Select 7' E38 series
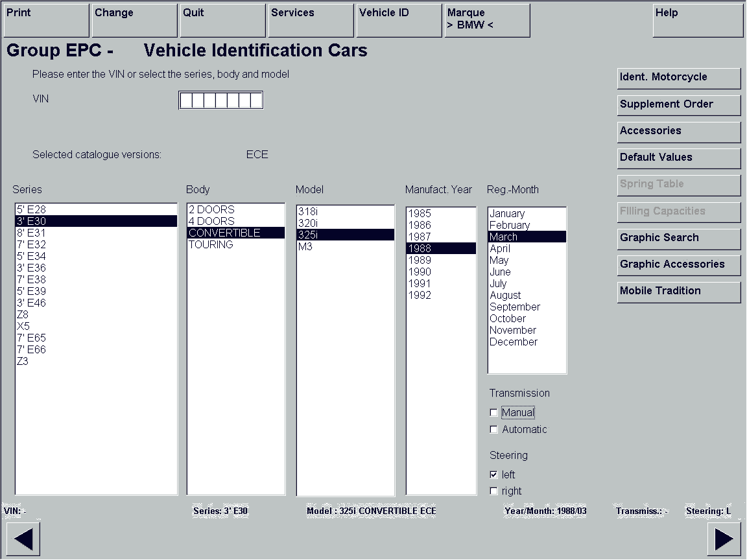747x560 pixels. click(x=96, y=279)
